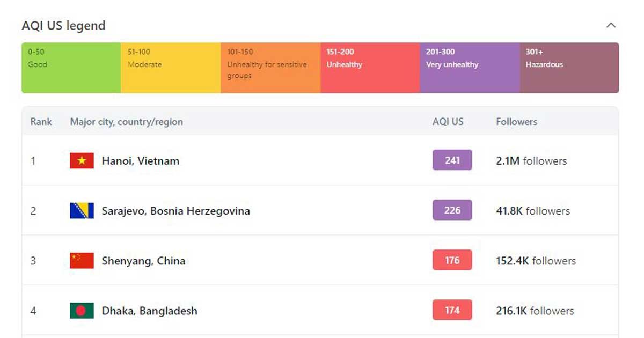Click the Vietnam flag icon
The image size is (644, 338).
click(82, 160)
